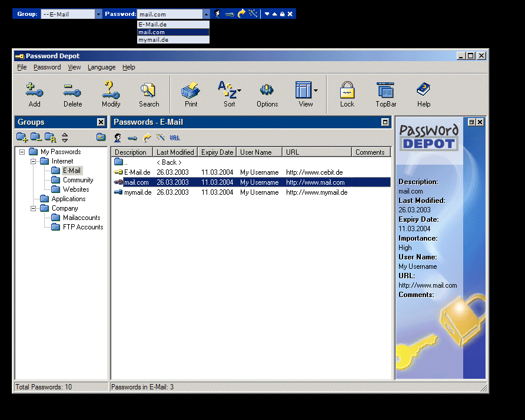Open the Search tool in the toolbar
Image resolution: width=525 pixels, height=420 pixels.
149,95
